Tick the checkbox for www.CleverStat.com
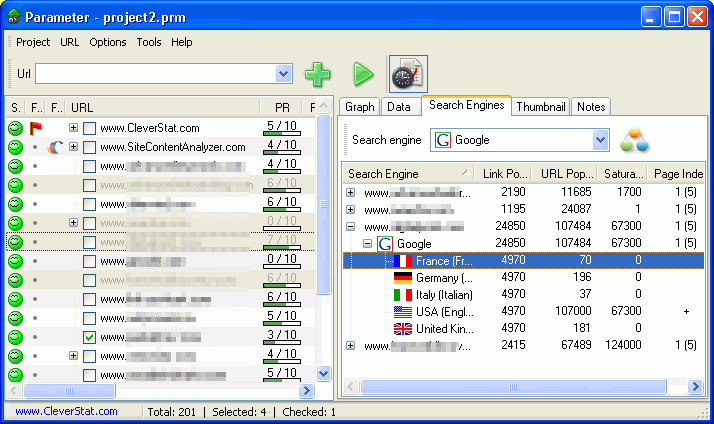The height and width of the screenshot is (424, 714). 89,128
